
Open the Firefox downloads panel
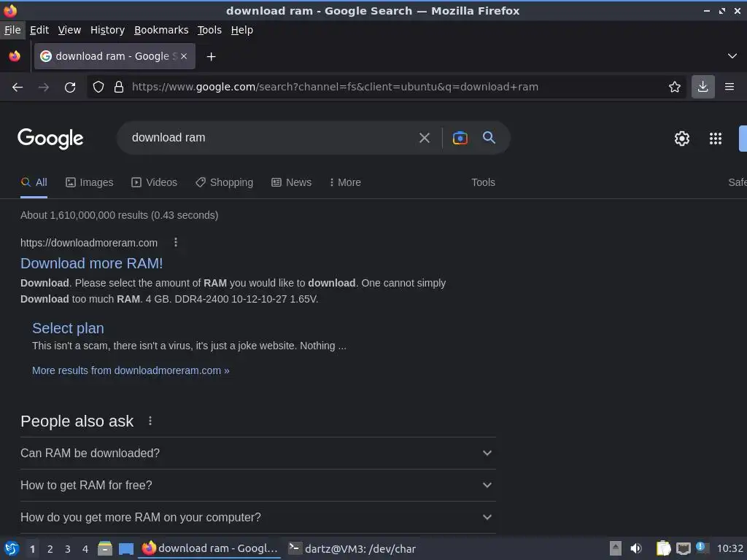[703, 87]
